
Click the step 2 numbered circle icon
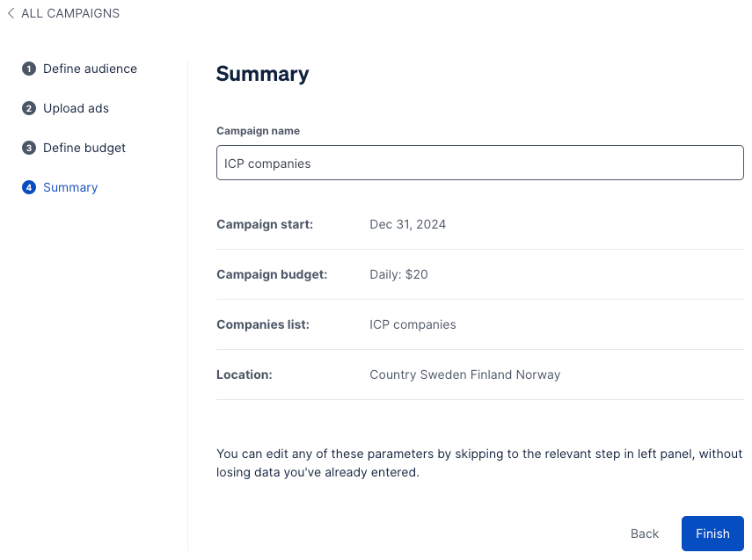pos(29,108)
